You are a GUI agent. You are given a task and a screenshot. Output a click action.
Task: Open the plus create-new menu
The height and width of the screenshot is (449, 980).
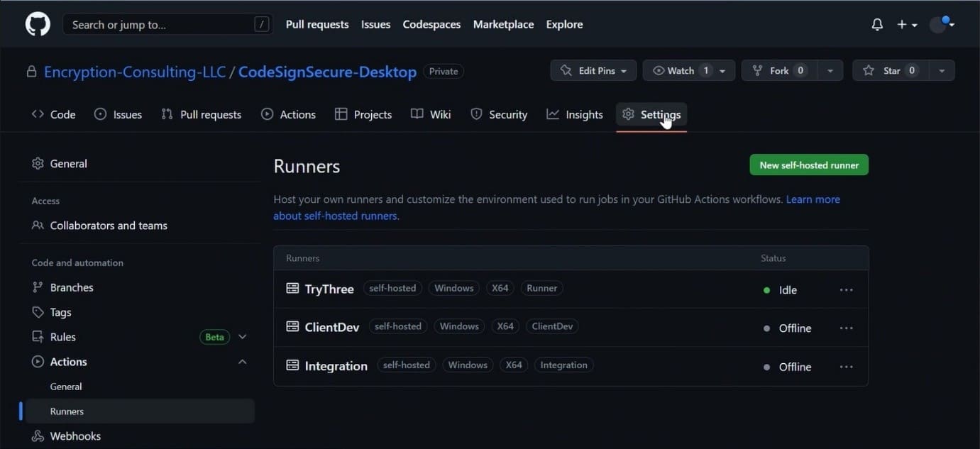906,24
